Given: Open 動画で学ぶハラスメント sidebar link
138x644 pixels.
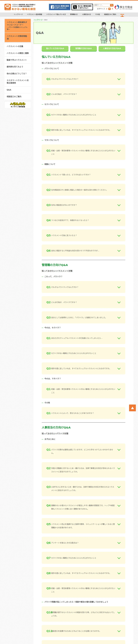Looking at the screenshot, I should pos(18,60).
